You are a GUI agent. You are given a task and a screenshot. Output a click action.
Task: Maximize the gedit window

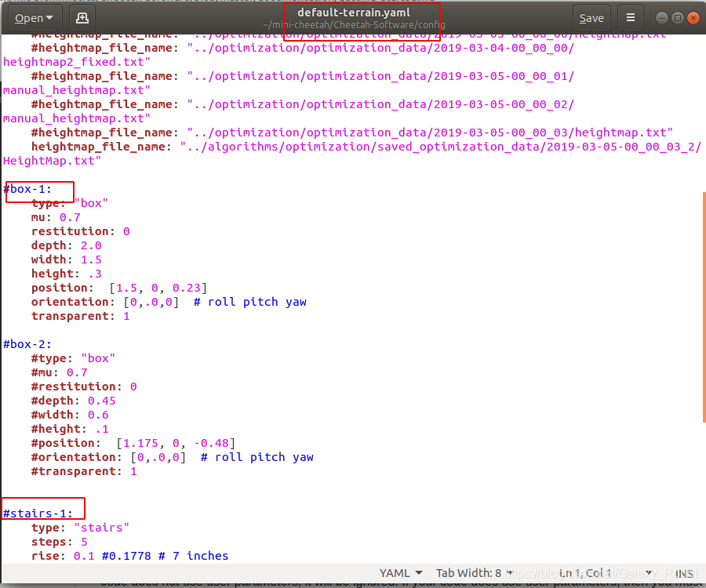click(x=677, y=18)
